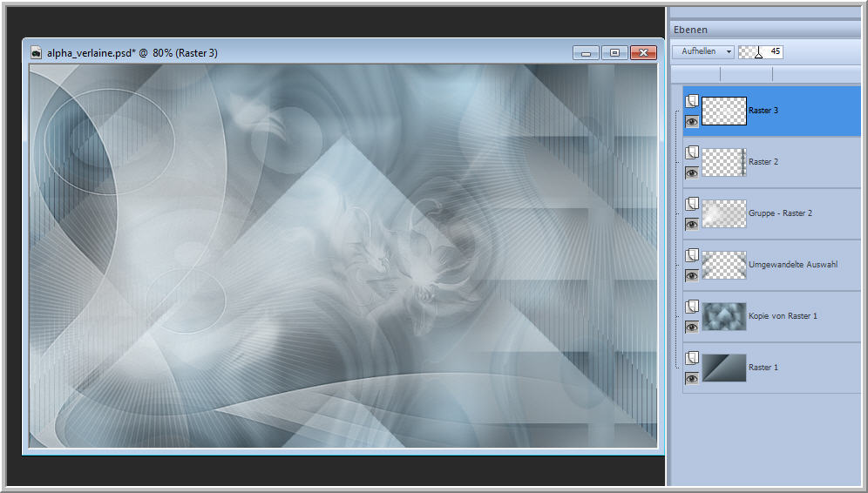
Task: Click the layer type icon of Raster 3
Action: [x=692, y=101]
